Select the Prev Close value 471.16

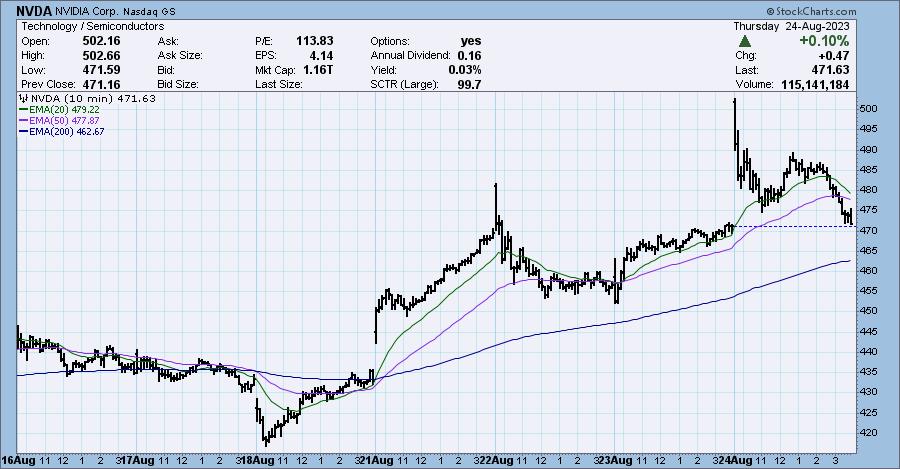click(102, 84)
